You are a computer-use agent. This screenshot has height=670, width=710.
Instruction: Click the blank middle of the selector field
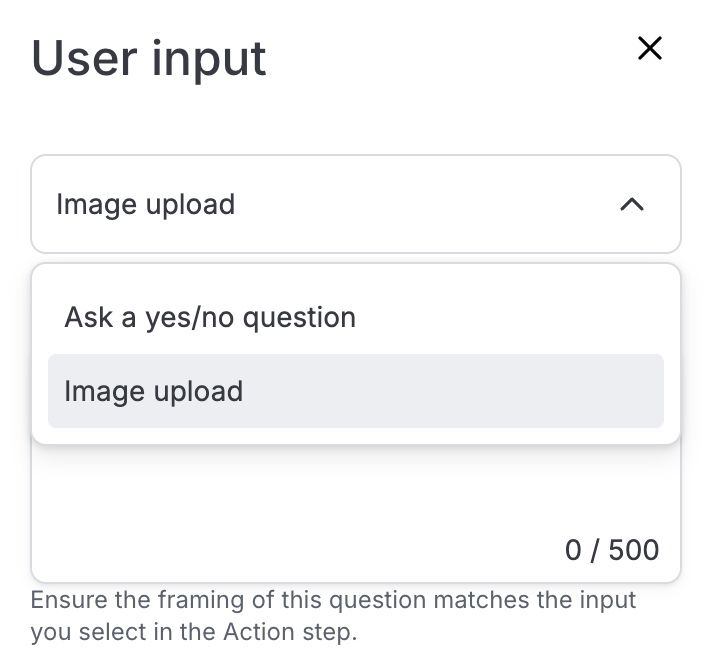pyautogui.click(x=420, y=204)
